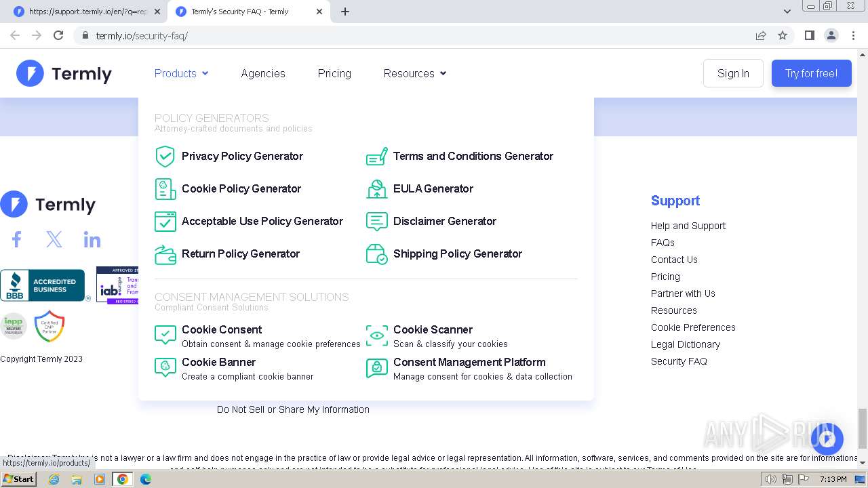The width and height of the screenshot is (868, 488).
Task: Open Termly's LinkedIn icon
Action: pos(92,239)
